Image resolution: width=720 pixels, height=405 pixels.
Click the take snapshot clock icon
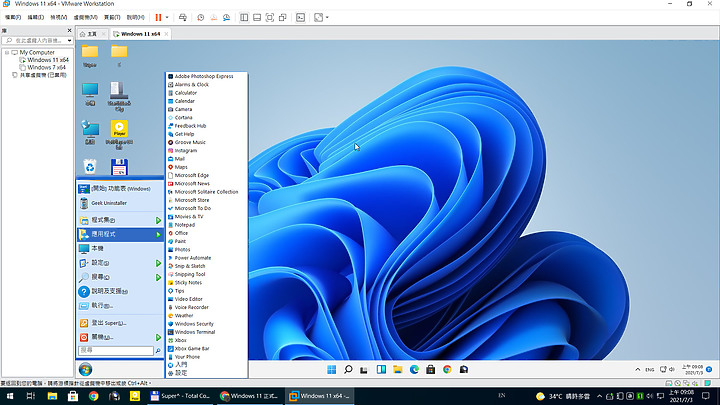201,17
